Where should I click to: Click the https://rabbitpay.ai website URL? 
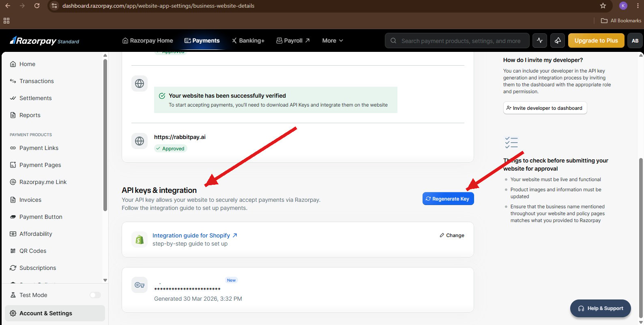[180, 137]
